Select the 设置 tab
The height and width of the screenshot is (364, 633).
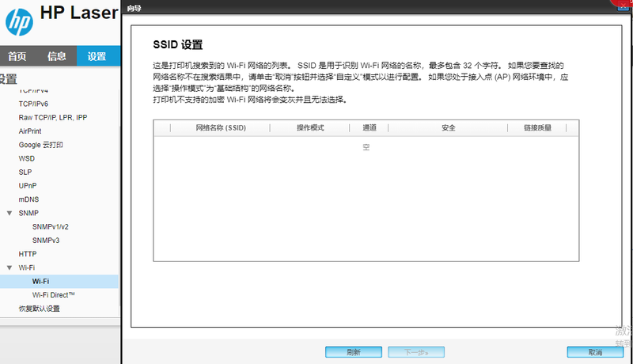coord(97,56)
